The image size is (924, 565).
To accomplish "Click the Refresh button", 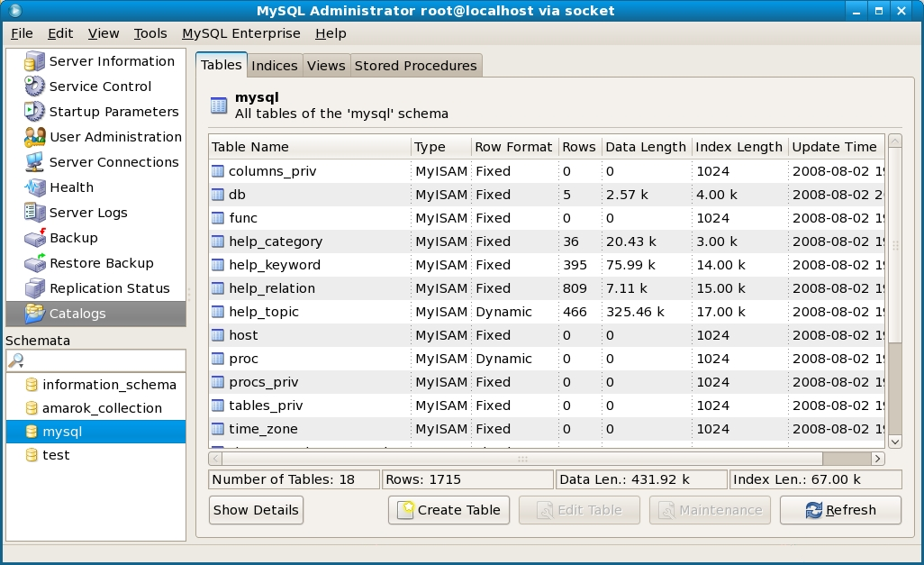I will pyautogui.click(x=840, y=510).
